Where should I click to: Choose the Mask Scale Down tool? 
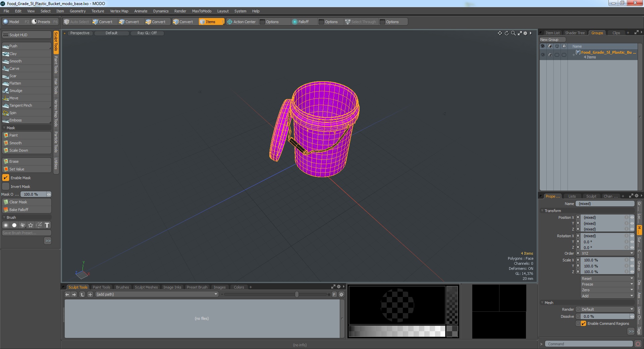coord(26,150)
